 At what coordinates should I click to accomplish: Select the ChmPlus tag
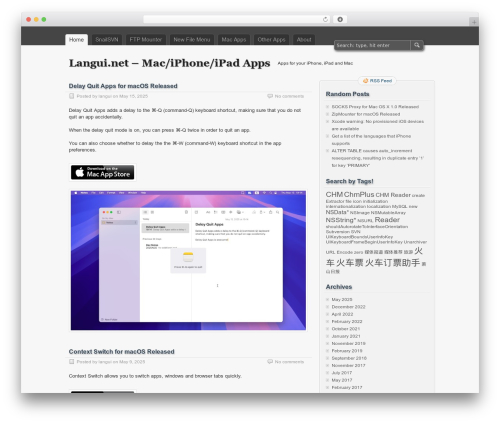click(x=359, y=194)
